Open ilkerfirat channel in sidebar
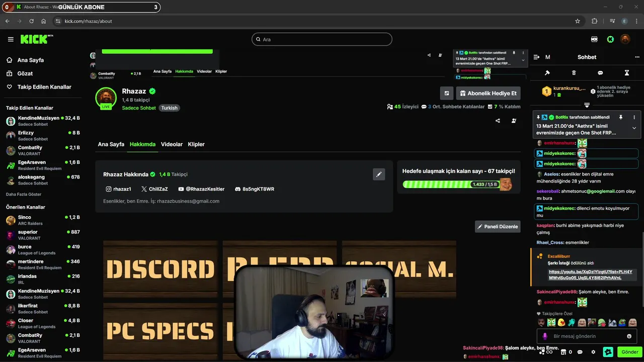 [43, 309]
